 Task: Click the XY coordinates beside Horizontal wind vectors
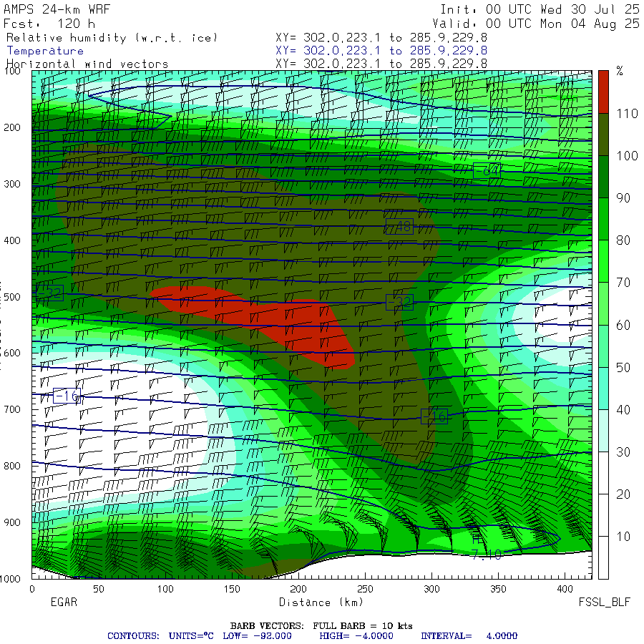(381, 64)
